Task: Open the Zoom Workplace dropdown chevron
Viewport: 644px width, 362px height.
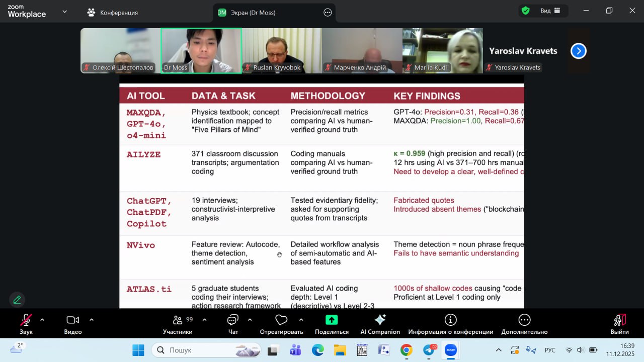Action: pos(64,12)
